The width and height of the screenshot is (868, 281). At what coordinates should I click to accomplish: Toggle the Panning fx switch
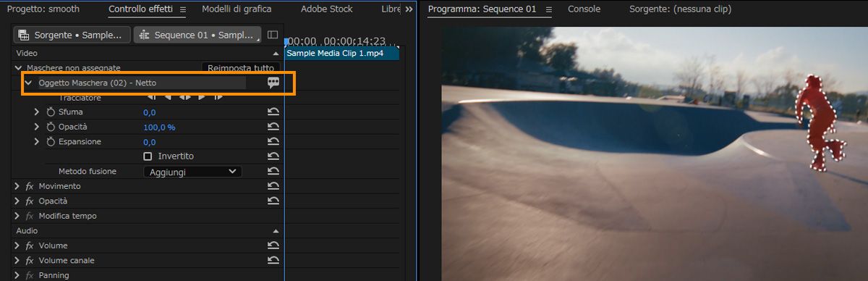(x=30, y=275)
